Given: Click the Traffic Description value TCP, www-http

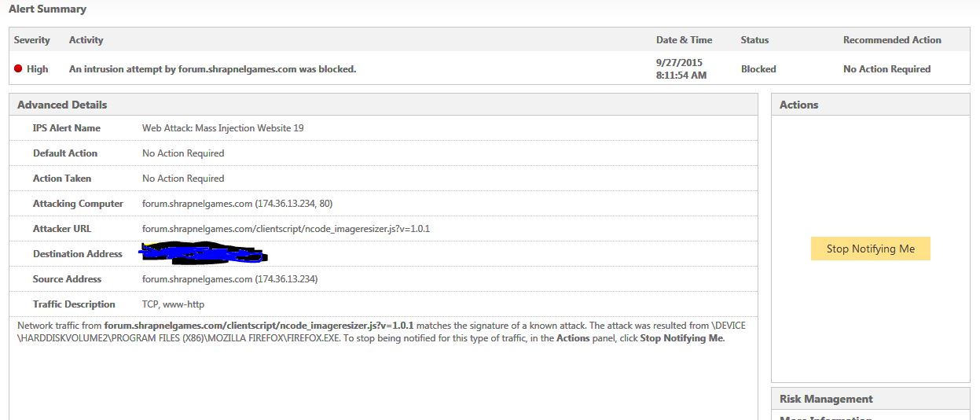Looking at the screenshot, I should coord(173,304).
